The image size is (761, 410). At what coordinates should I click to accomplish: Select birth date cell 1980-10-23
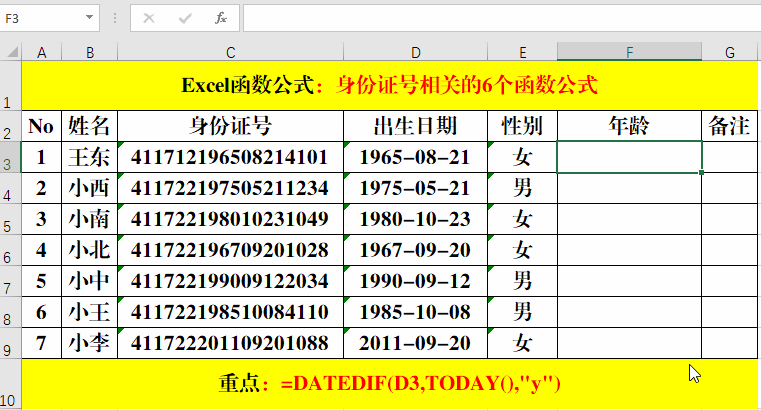point(415,219)
